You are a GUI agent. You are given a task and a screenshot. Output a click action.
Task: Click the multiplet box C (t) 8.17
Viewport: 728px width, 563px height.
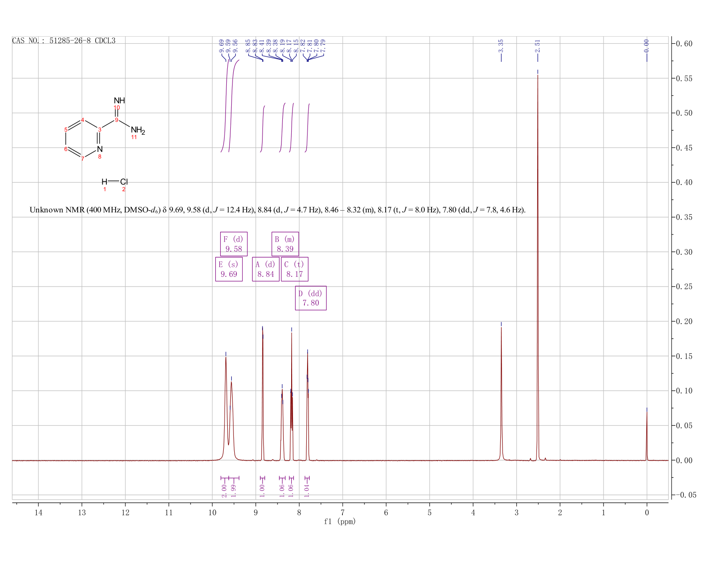point(295,269)
